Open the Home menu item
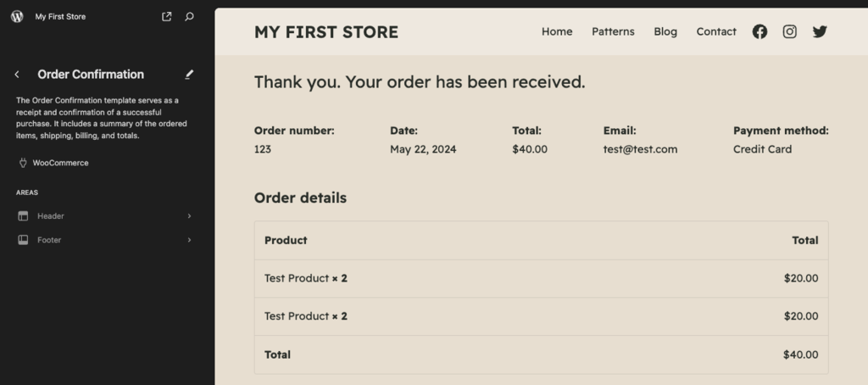Viewport: 868px width, 385px height. click(x=557, y=31)
